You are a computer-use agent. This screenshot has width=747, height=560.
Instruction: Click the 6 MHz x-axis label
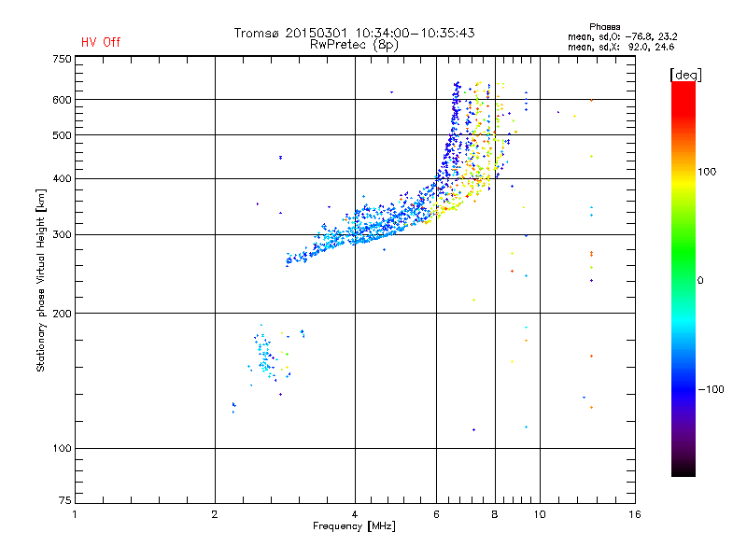point(436,514)
